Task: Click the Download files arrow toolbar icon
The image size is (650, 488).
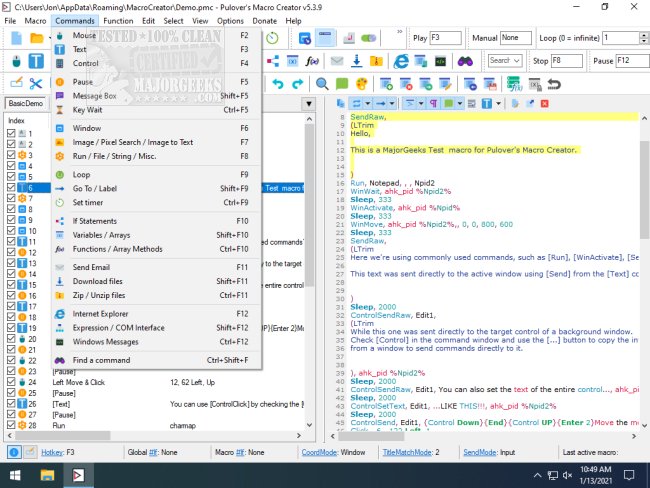Action: coord(356,61)
